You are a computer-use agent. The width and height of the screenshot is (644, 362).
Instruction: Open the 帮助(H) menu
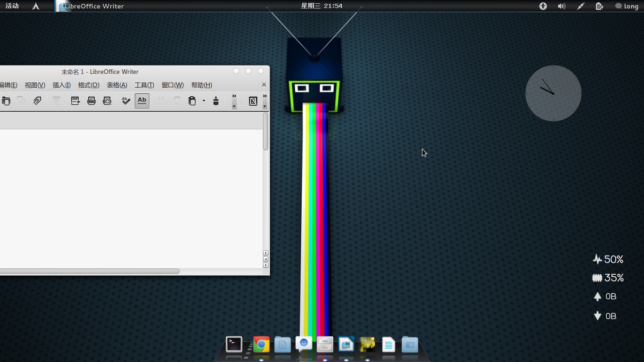[202, 85]
